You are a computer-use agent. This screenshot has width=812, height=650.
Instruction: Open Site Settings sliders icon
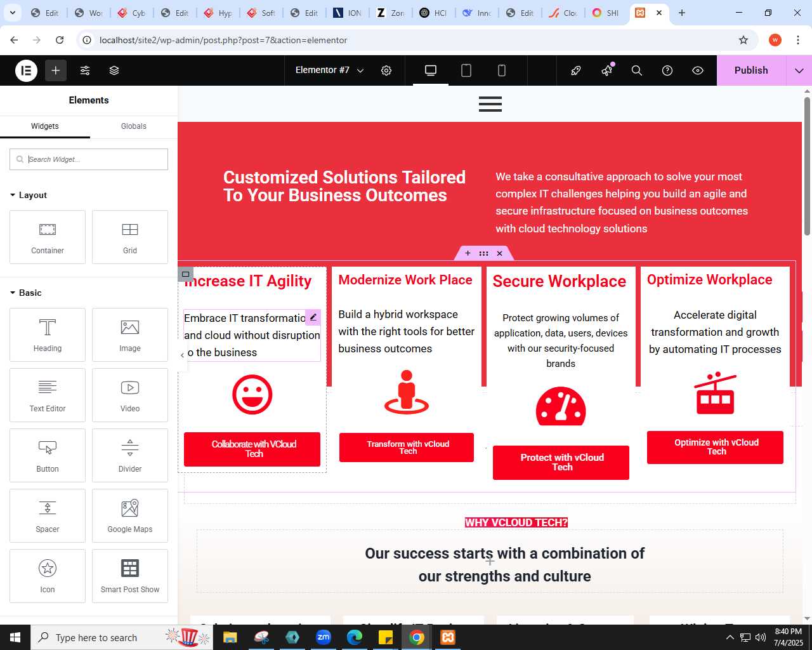tap(85, 70)
